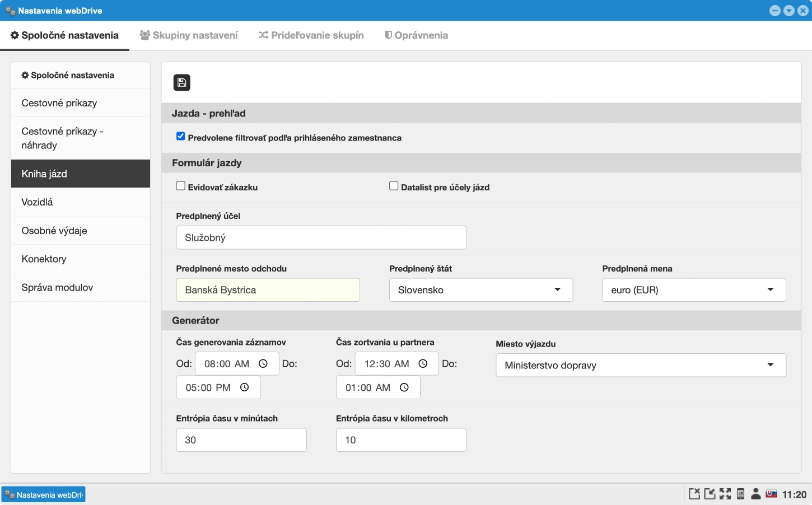
Task: Click the 11:20 clock in taskbar
Action: pyautogui.click(x=794, y=494)
